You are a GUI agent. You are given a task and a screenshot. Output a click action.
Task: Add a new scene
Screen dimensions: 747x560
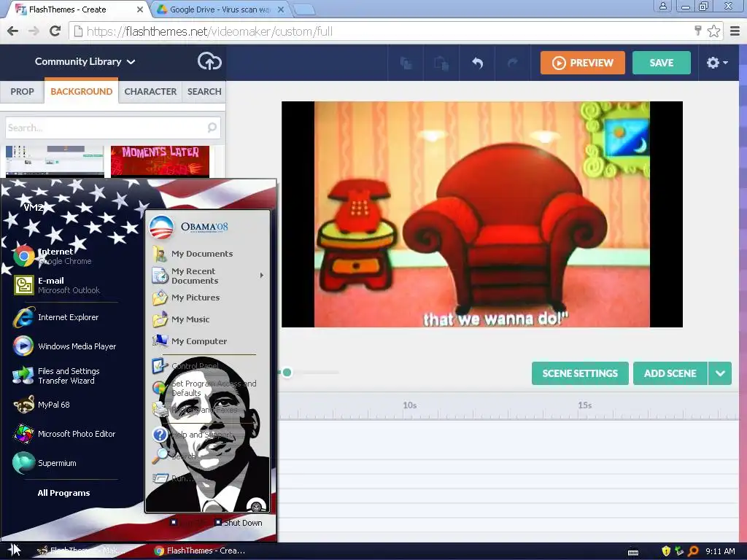click(670, 373)
